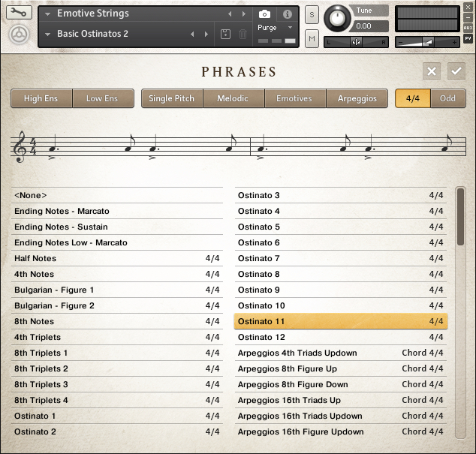476x454 pixels.
Task: Select Ending Notes - Sustain phrase
Action: point(117,227)
